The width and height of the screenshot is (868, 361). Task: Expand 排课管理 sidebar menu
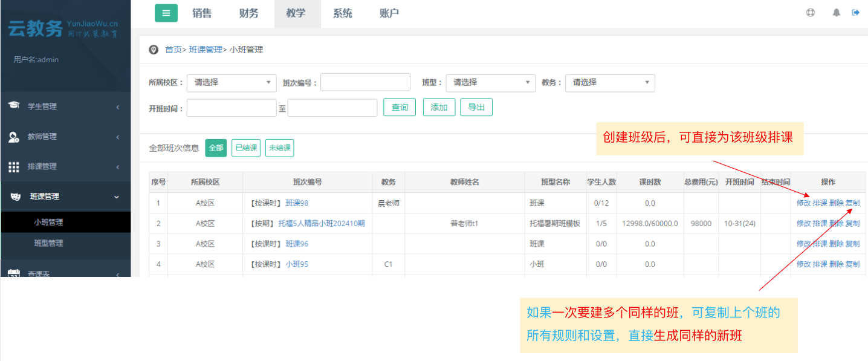pyautogui.click(x=65, y=166)
